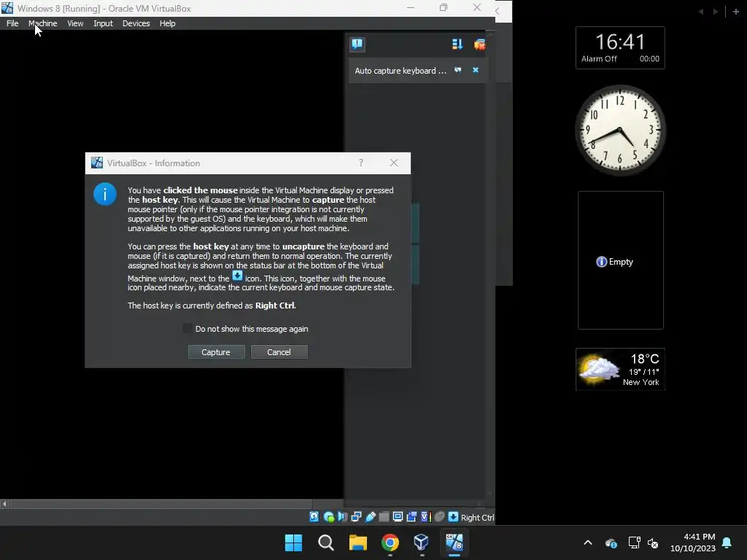
Task: Open File Explorer from taskbar
Action: tap(357, 542)
